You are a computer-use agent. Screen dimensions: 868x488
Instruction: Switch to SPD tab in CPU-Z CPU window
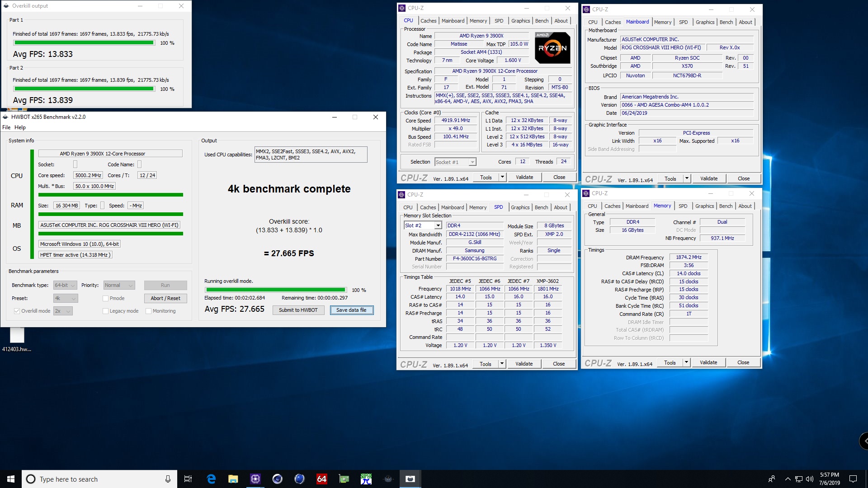tap(499, 21)
